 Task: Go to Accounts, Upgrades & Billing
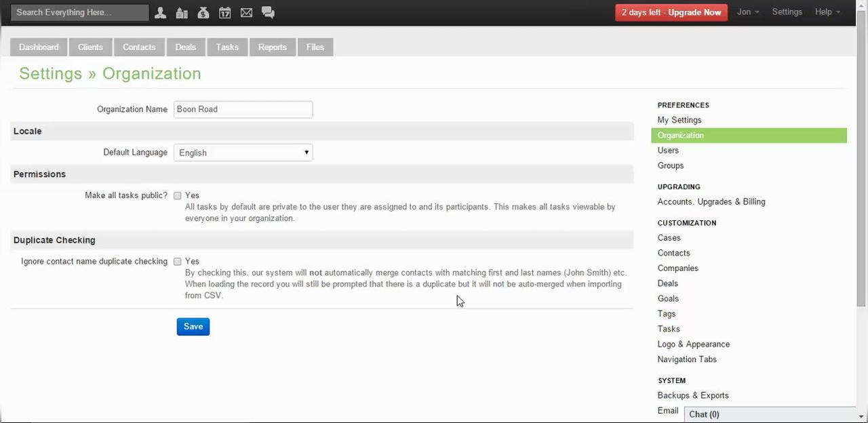coord(711,202)
